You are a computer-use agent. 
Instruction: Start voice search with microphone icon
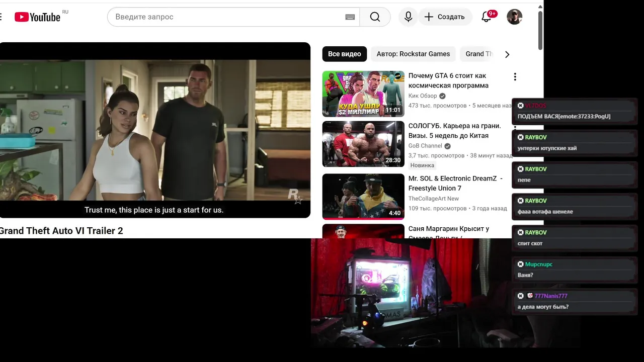tap(408, 17)
